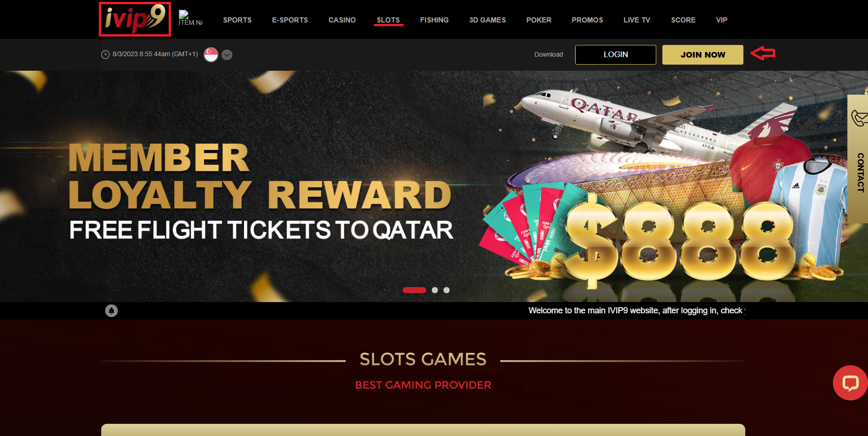868x436 pixels.
Task: Switch to the third banner slide dot
Action: click(446, 290)
